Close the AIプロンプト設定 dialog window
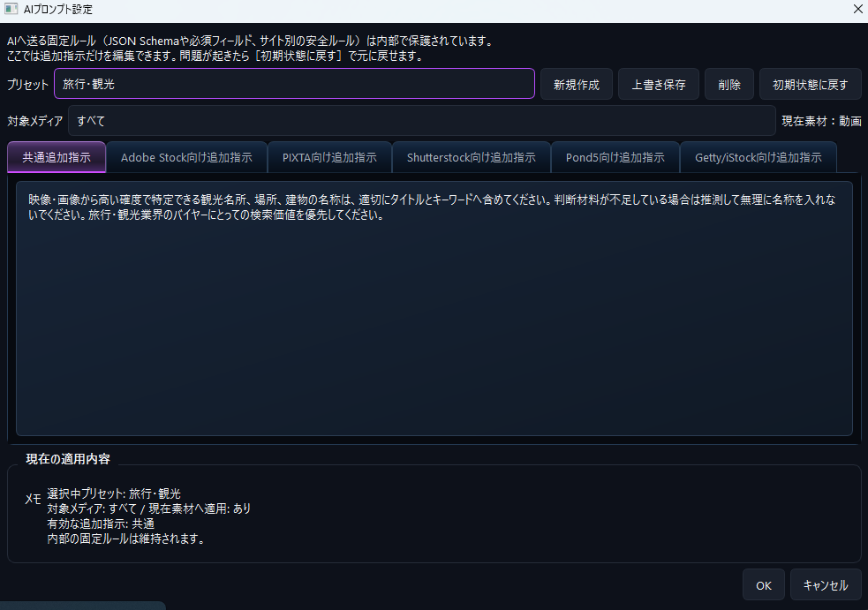 click(x=857, y=10)
